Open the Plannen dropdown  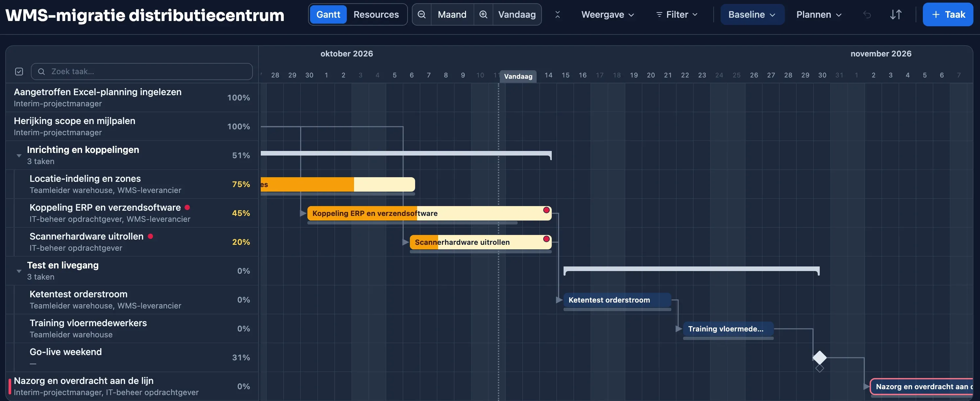point(819,14)
